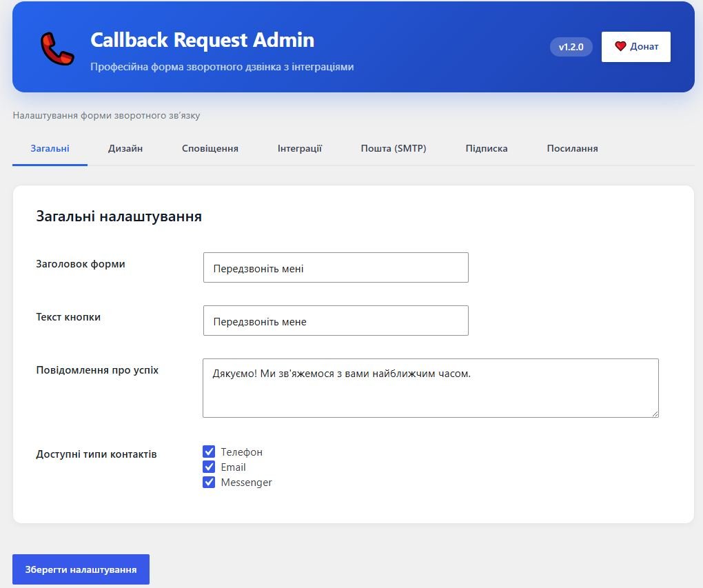Click the textarea resize handle corner
This screenshot has width=703, height=588.
coord(655,414)
